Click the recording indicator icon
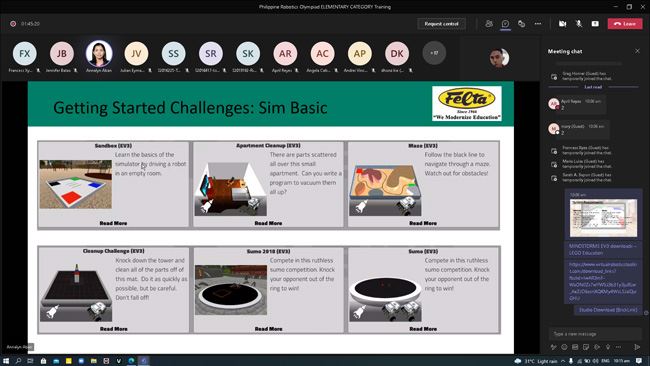Screen dimensions: 650x366 [13, 24]
